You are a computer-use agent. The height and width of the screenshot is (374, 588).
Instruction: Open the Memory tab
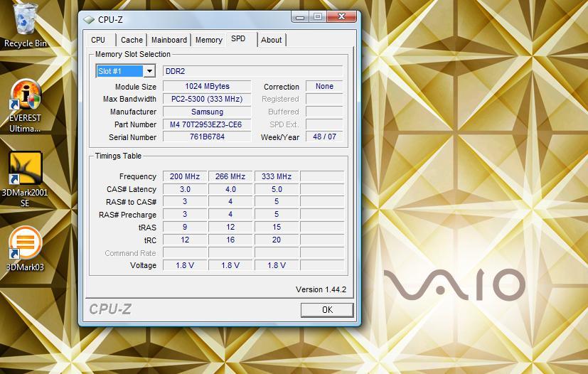click(209, 40)
